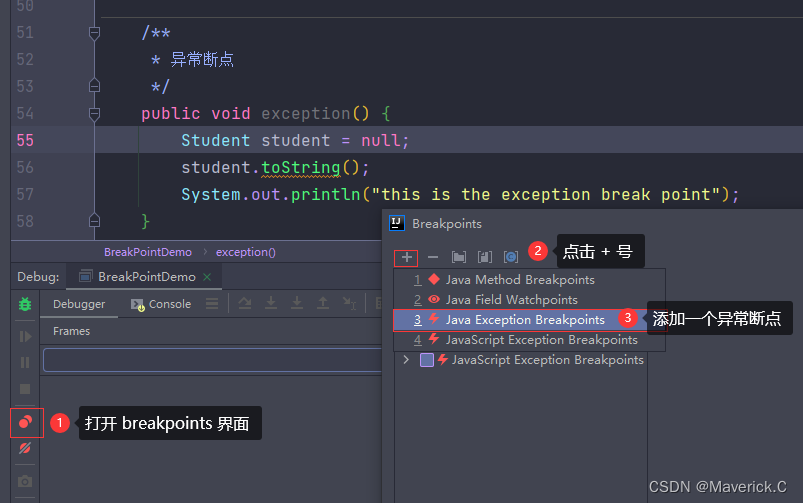Pause the program in the debug sidebar
803x503 pixels.
pos(25,363)
